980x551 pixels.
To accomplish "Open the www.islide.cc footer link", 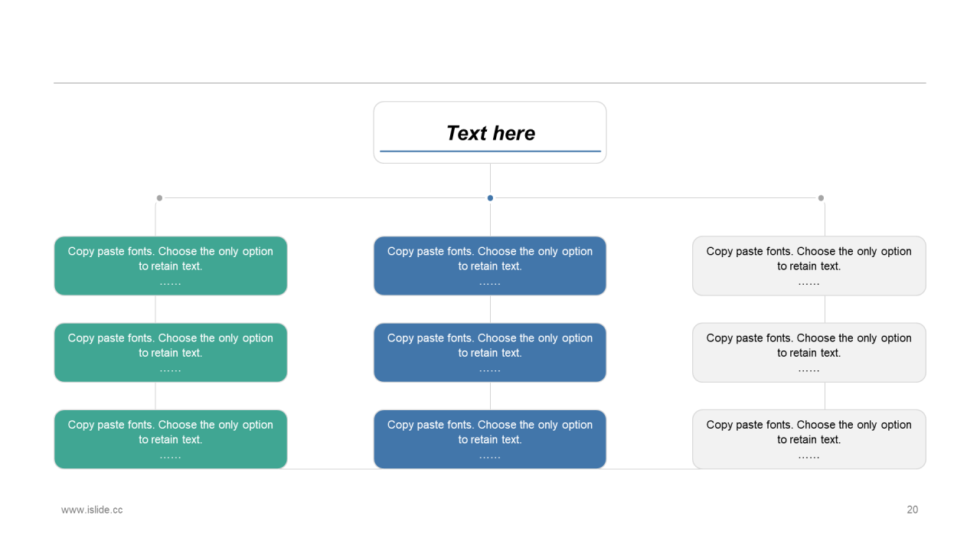I will click(92, 510).
